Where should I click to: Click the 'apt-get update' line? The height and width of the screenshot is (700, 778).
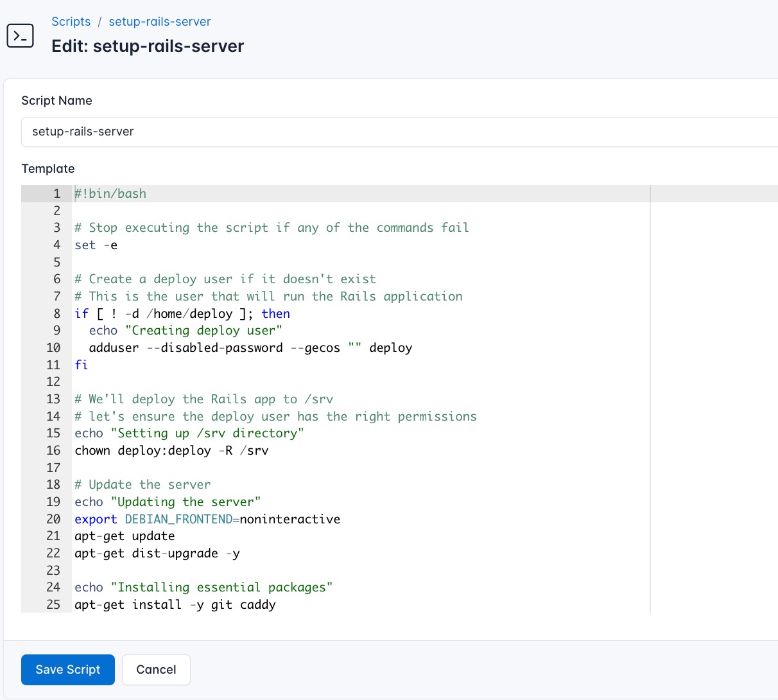tap(125, 536)
